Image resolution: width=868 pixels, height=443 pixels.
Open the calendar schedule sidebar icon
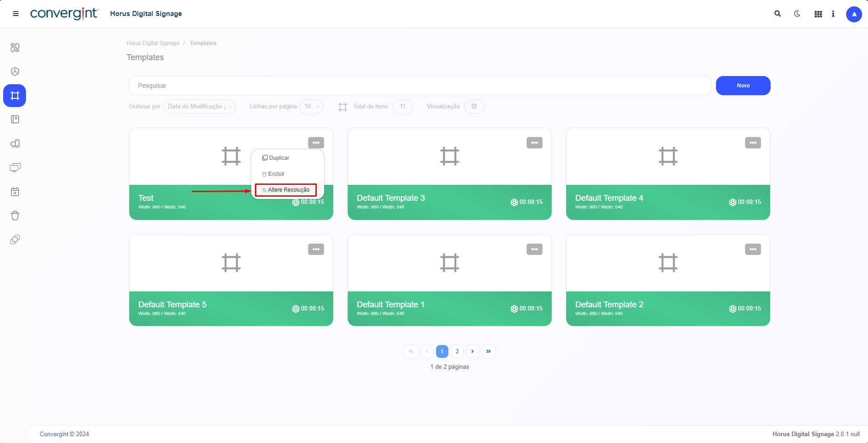point(15,192)
